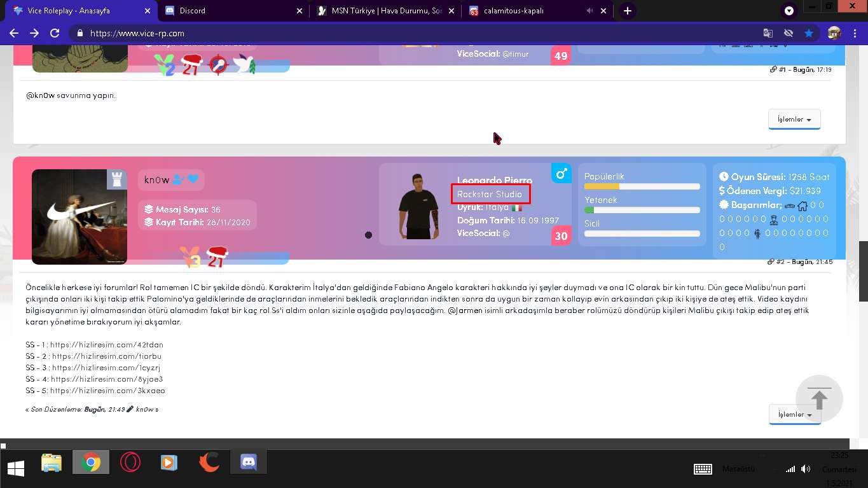Mute the calamitous-kapalı tab audio
Image resolution: width=868 pixels, height=488 pixels.
pyautogui.click(x=589, y=11)
